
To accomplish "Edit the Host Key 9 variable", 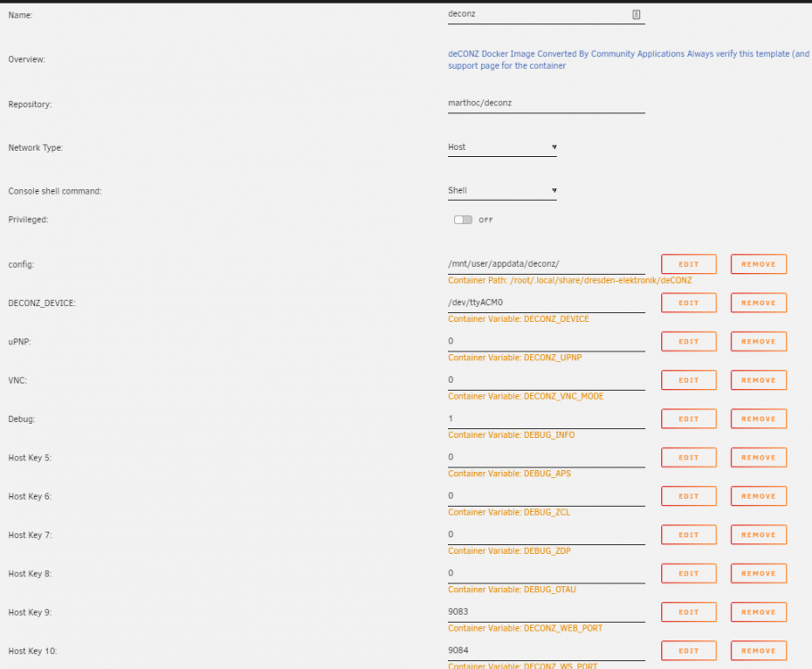I will click(x=688, y=612).
